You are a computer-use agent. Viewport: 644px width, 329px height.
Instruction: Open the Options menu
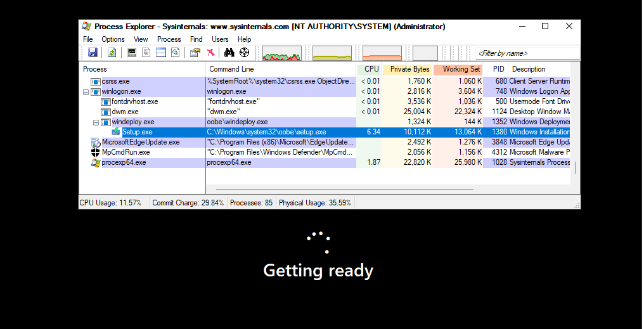pyautogui.click(x=113, y=39)
